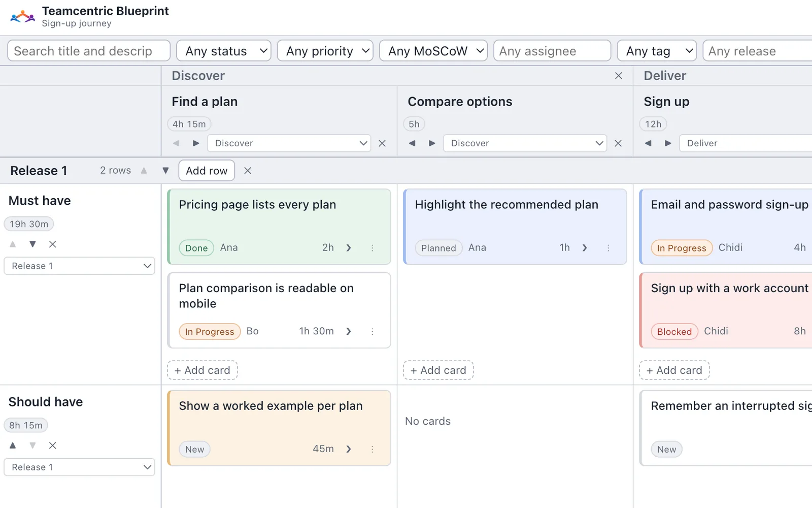Open more options on Pricing page card
Viewport: 812px width, 508px height.
coord(372,248)
